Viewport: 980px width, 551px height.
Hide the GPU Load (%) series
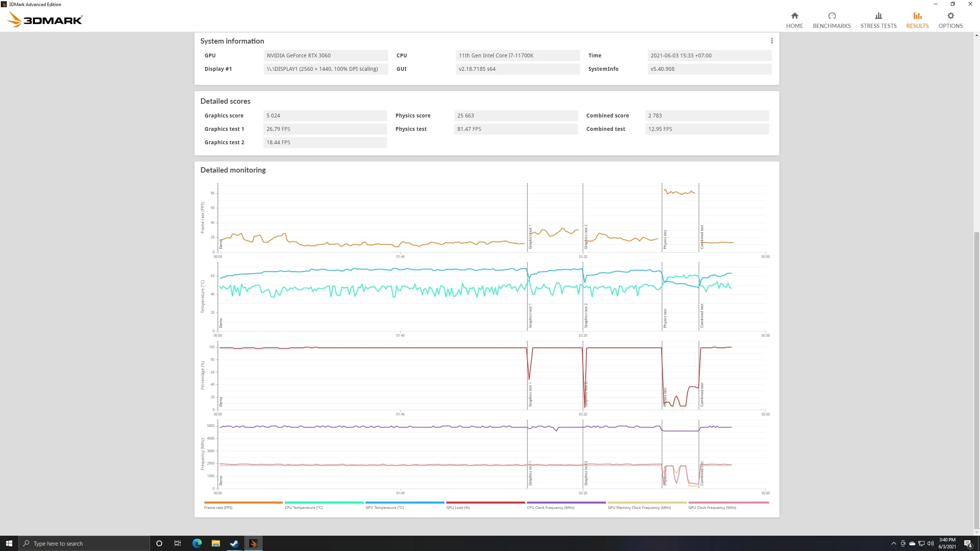tap(485, 502)
